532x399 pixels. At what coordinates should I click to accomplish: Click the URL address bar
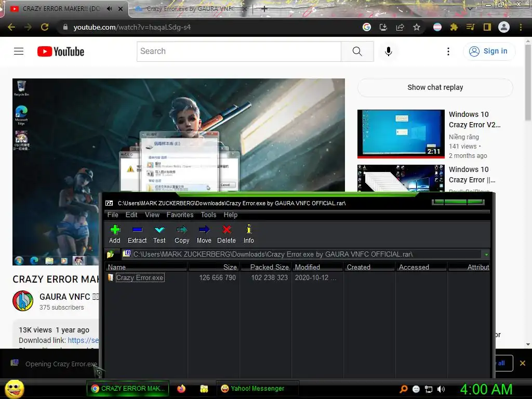[210, 27]
